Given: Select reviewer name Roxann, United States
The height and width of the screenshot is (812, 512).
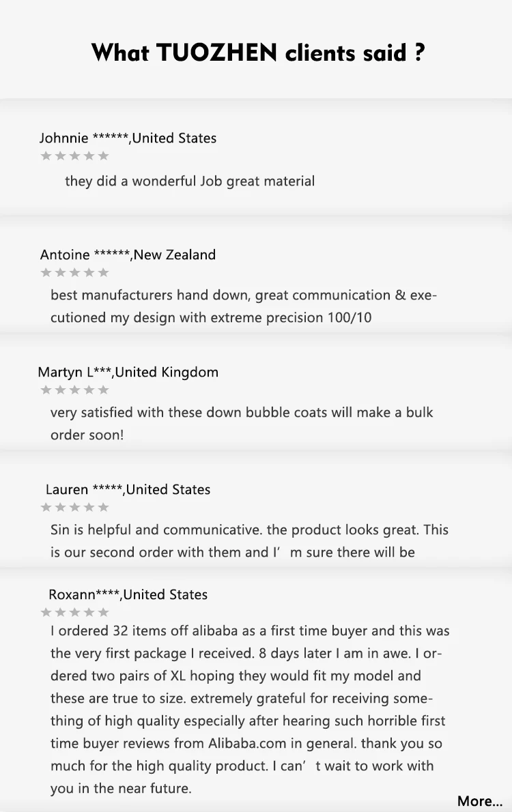Looking at the screenshot, I should [x=128, y=594].
